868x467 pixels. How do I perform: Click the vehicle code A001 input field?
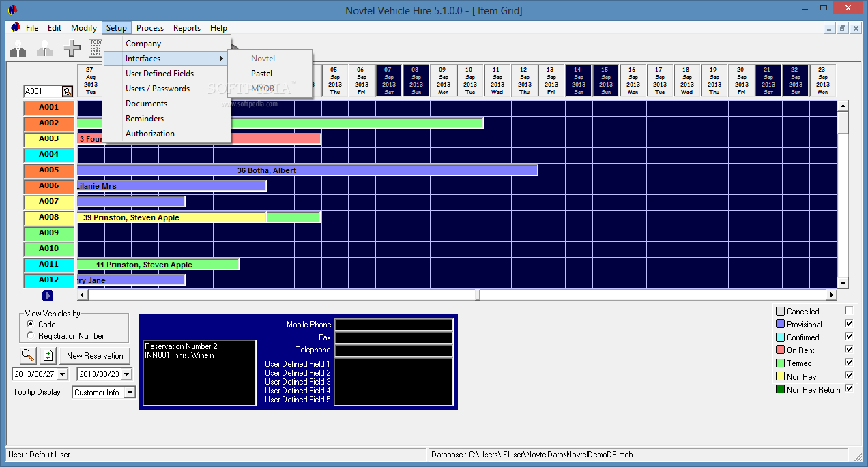pos(43,91)
